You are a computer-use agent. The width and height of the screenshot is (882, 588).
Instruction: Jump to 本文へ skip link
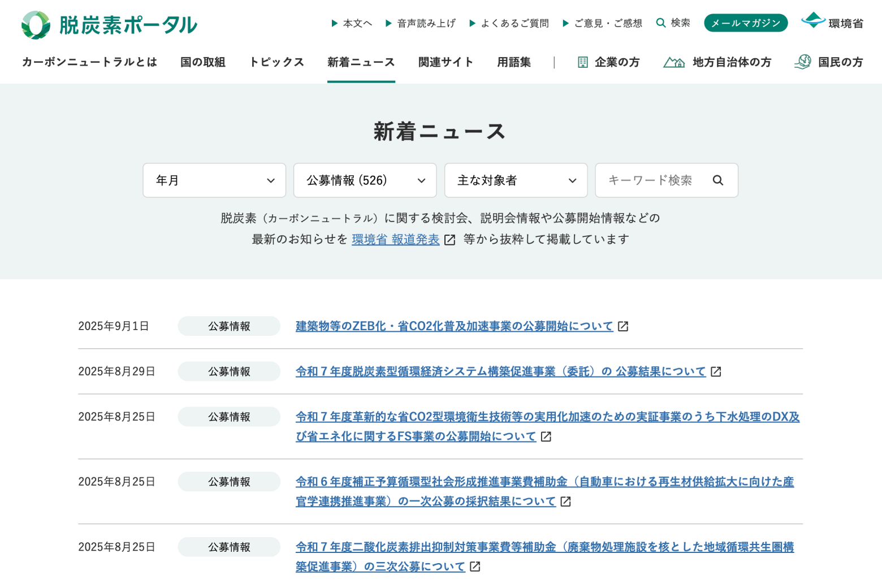coord(357,23)
